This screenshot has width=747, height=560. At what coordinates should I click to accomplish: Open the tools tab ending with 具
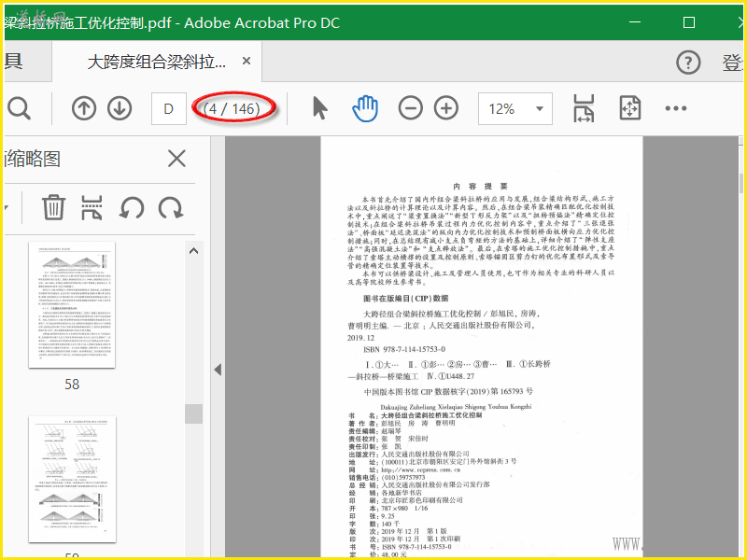(x=14, y=61)
